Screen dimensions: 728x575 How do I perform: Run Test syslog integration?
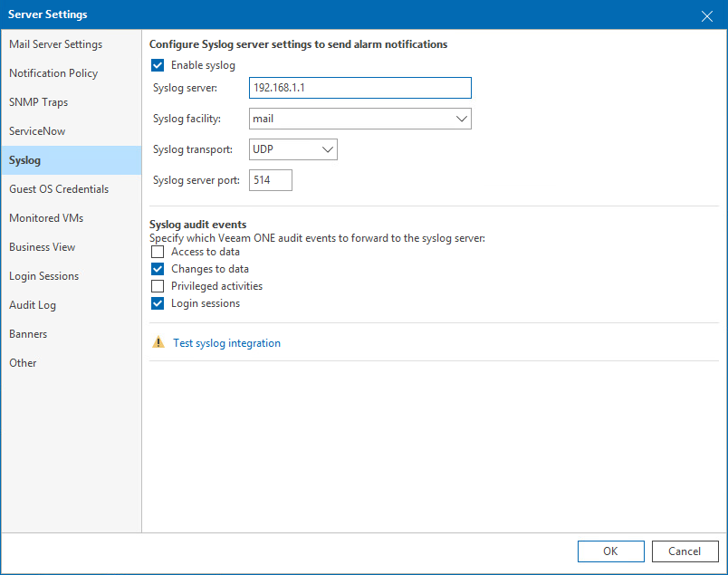click(223, 342)
